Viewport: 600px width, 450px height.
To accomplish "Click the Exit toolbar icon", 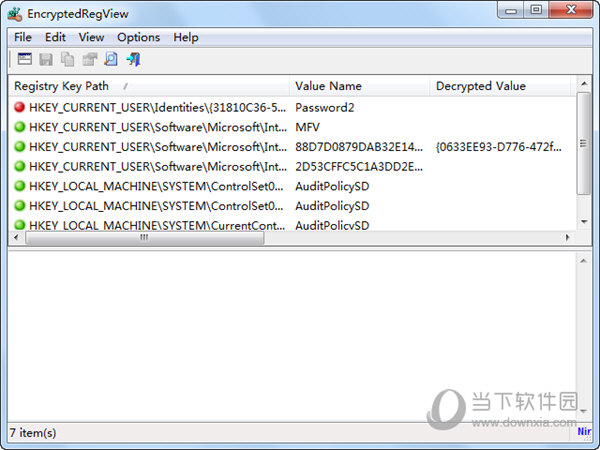I will tap(134, 59).
